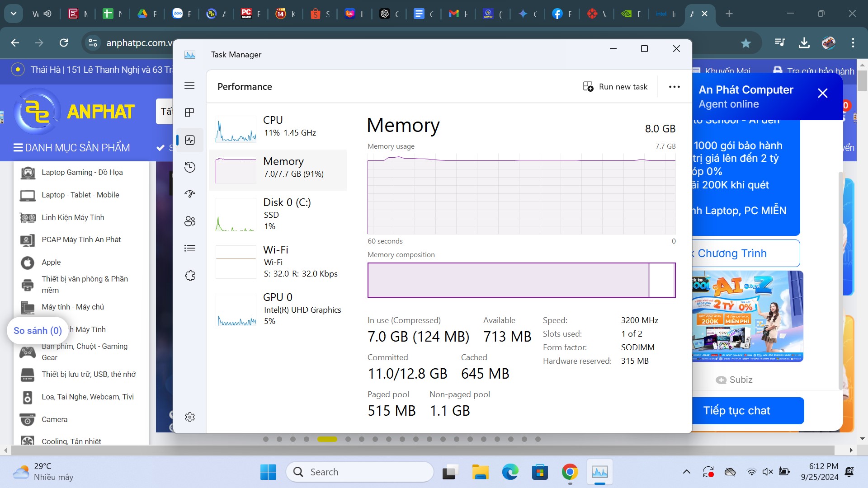This screenshot has width=868, height=488.
Task: Select Memory performance entry
Action: click(x=278, y=170)
